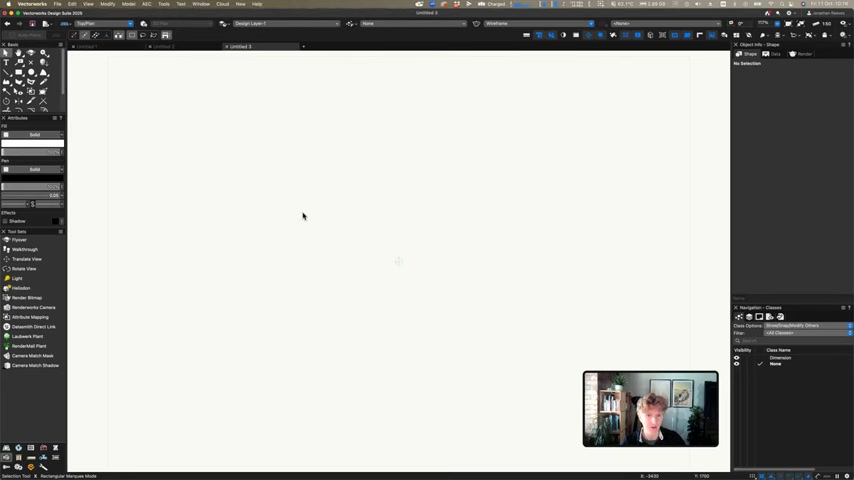Open the Modify menu
854x480 pixels.
[x=107, y=4]
